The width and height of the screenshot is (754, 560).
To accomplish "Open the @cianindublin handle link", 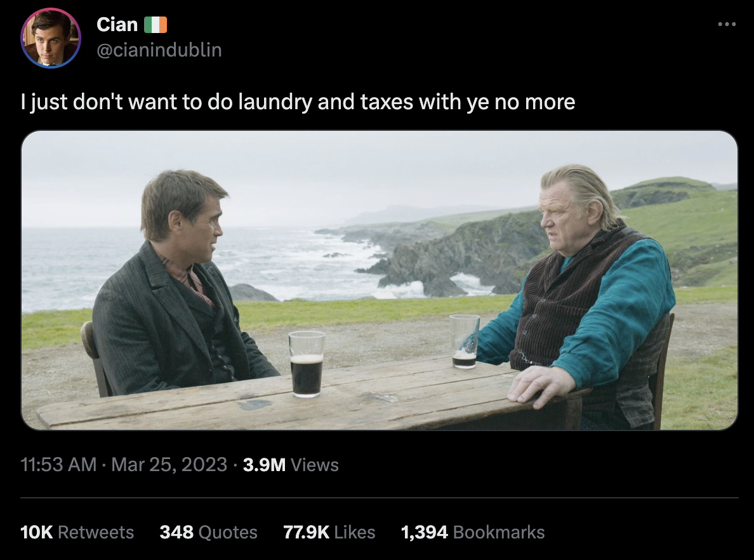I will (x=159, y=50).
